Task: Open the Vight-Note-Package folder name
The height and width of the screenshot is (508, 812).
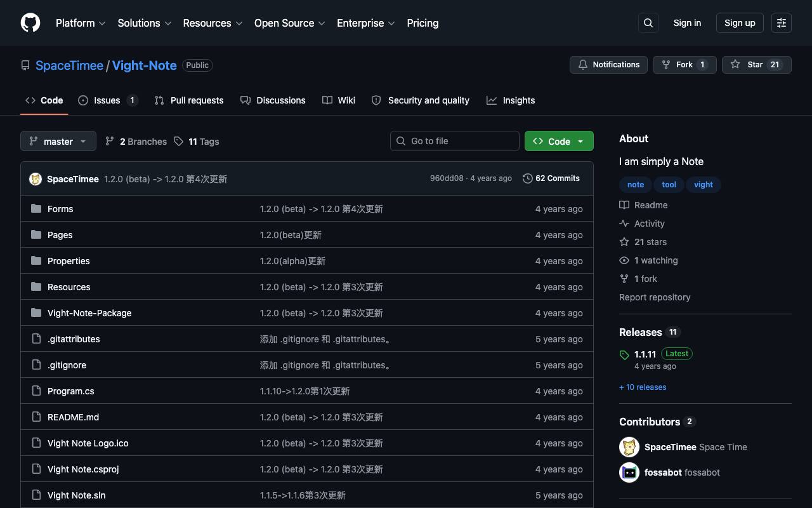Action: pyautogui.click(x=89, y=313)
